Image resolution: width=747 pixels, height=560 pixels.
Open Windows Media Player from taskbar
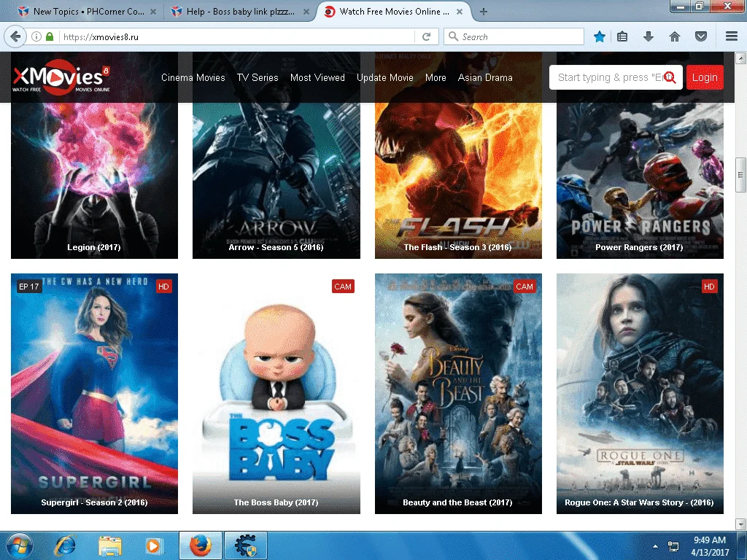tap(153, 545)
